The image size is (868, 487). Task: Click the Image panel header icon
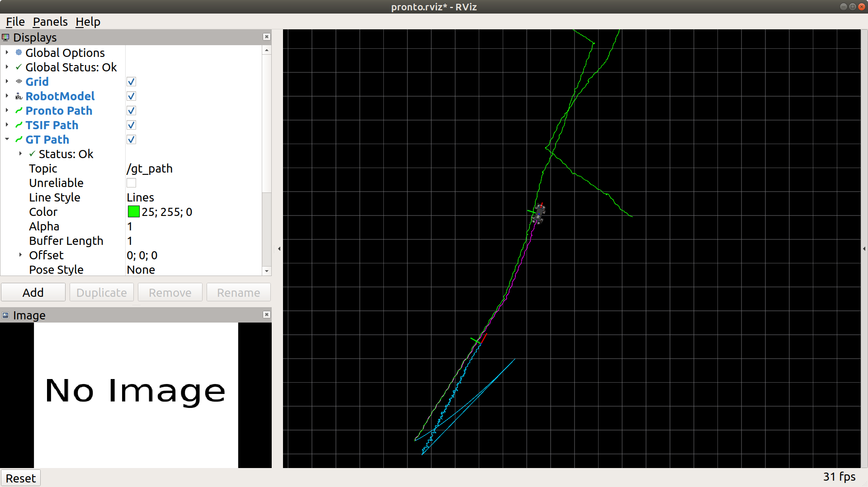coord(5,315)
